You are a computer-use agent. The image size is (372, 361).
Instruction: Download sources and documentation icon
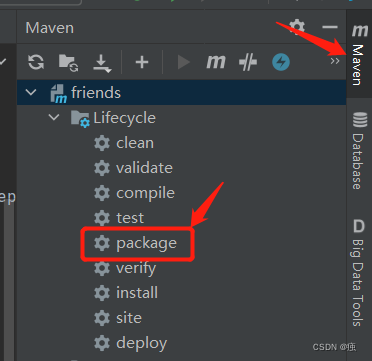coord(102,63)
